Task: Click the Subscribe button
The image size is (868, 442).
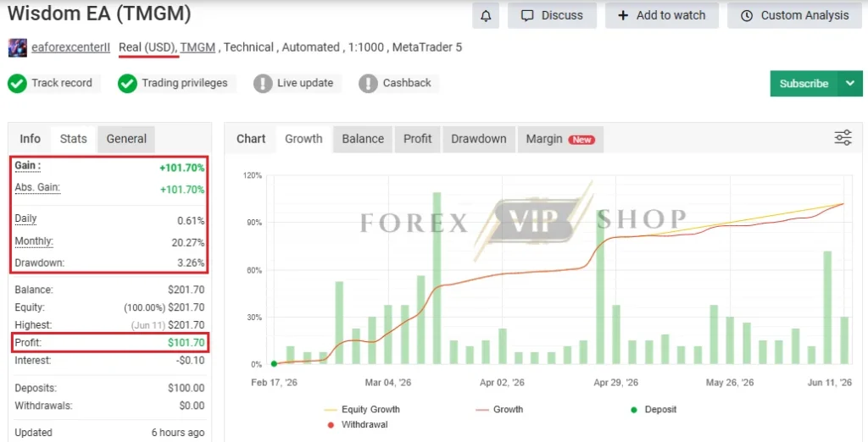Action: [x=804, y=84]
